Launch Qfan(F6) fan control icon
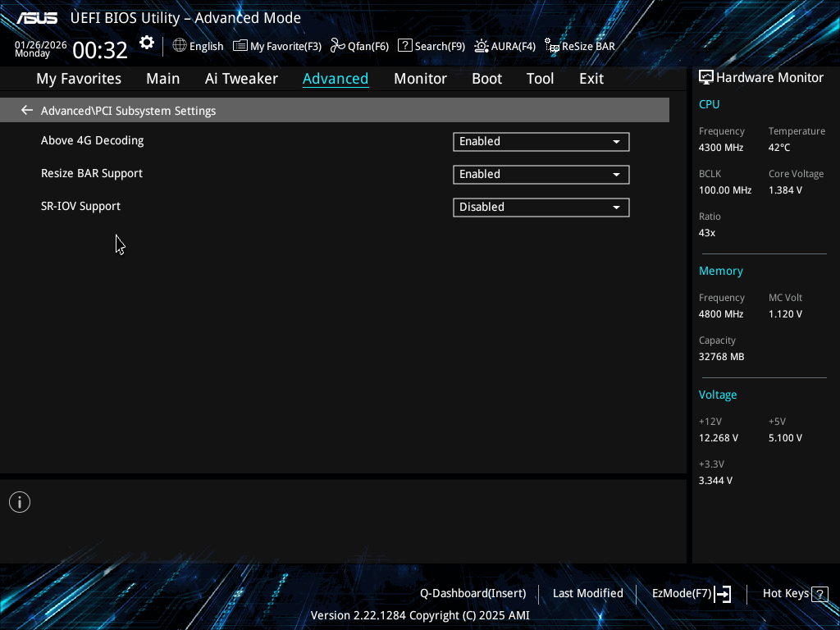Image resolution: width=840 pixels, height=630 pixels. (x=337, y=46)
